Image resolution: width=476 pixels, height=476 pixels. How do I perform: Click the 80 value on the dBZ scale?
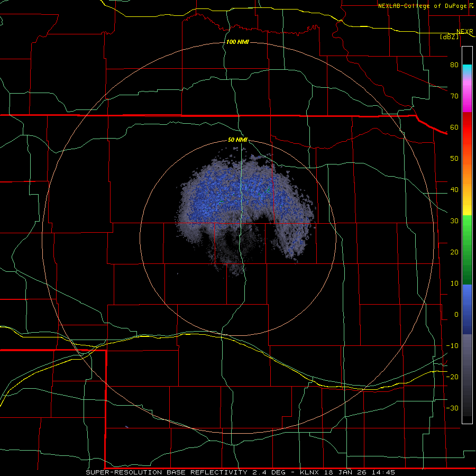454,65
